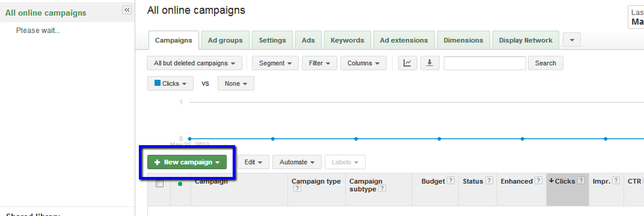Click the download report icon

pyautogui.click(x=429, y=63)
